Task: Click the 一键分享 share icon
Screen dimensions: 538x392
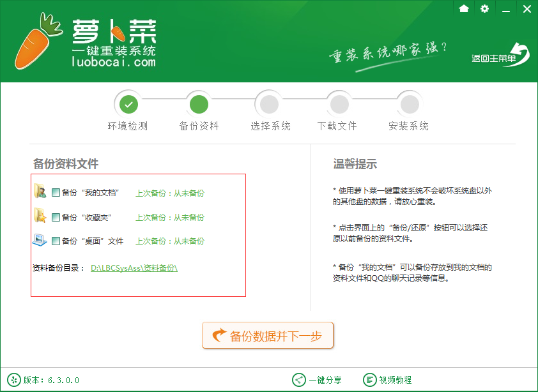Action: click(299, 380)
